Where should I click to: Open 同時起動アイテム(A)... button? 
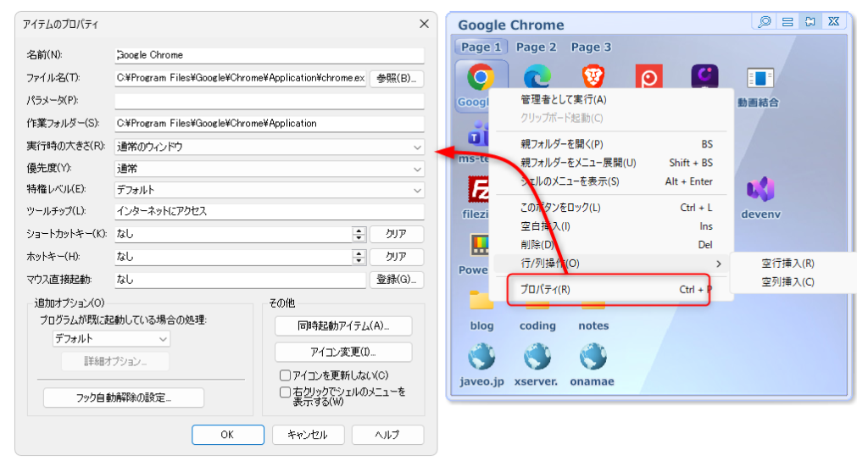(343, 326)
